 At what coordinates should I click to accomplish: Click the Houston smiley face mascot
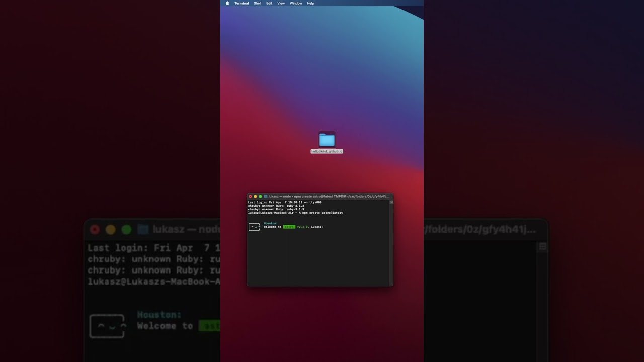[254, 227]
